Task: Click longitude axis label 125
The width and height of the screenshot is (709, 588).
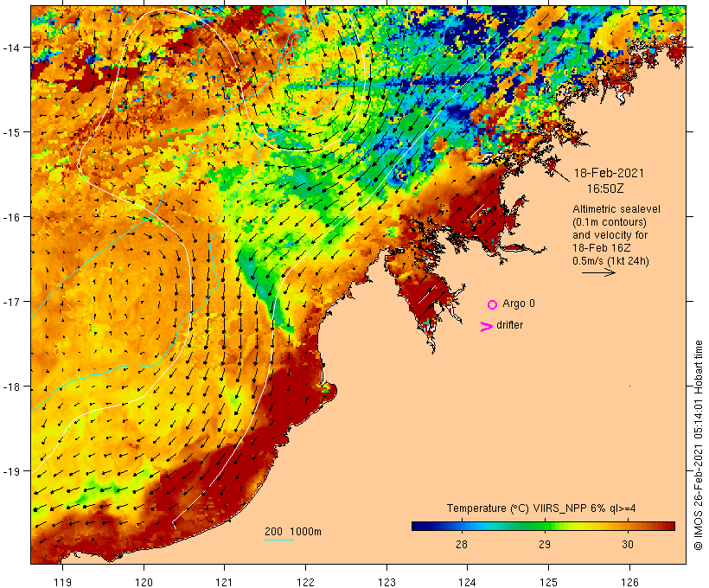Action: pos(548,582)
